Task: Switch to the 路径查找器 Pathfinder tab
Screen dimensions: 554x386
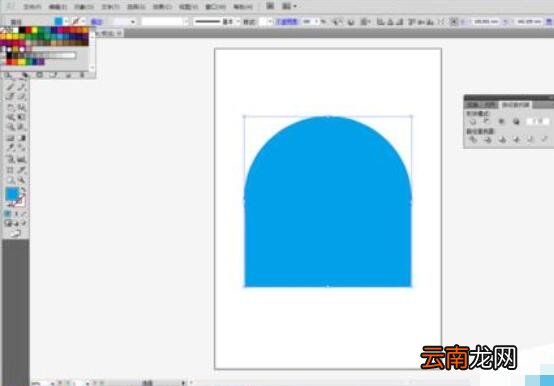Action: 515,105
